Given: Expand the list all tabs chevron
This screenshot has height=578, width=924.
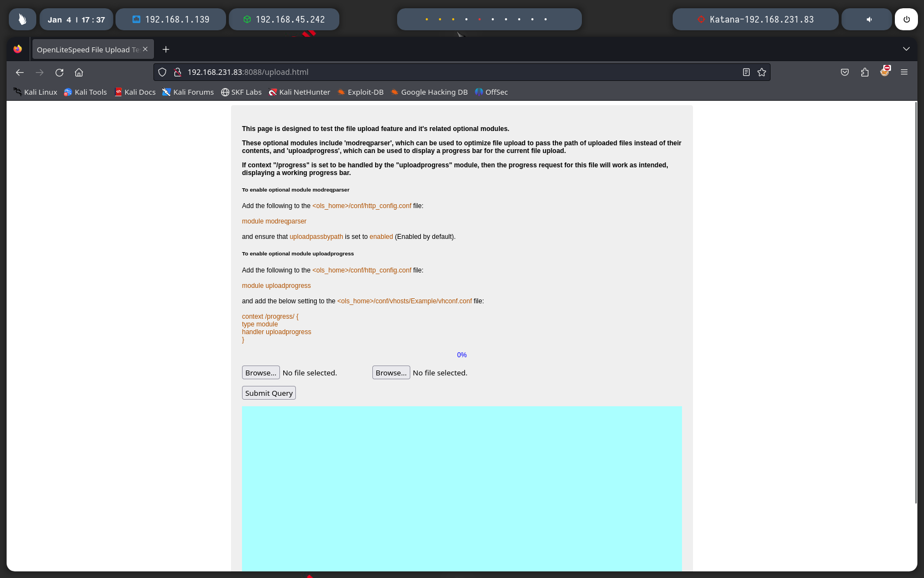Looking at the screenshot, I should pyautogui.click(x=906, y=49).
